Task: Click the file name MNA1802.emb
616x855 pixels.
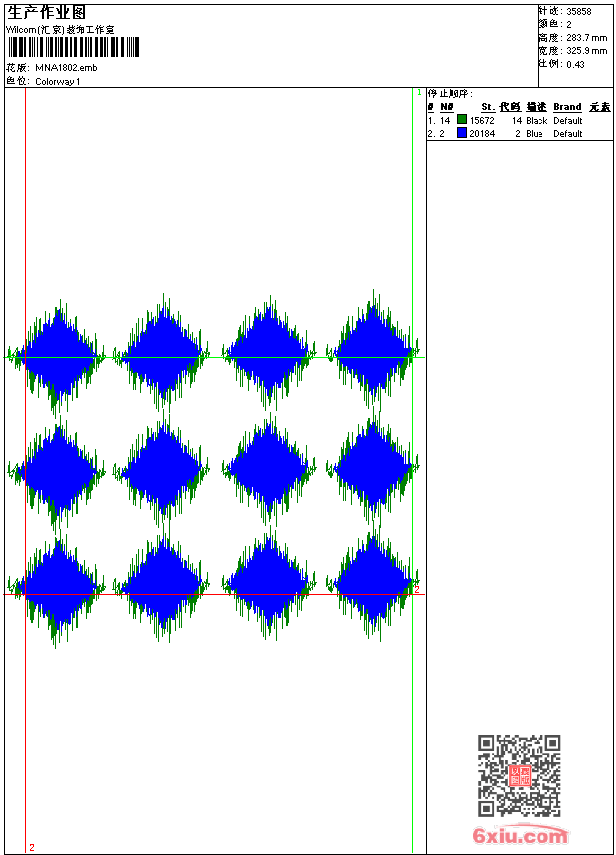Action: click(66, 68)
